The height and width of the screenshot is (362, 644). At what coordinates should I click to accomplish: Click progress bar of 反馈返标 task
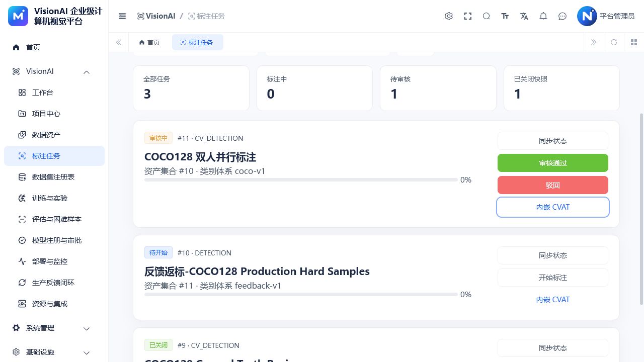301,294
